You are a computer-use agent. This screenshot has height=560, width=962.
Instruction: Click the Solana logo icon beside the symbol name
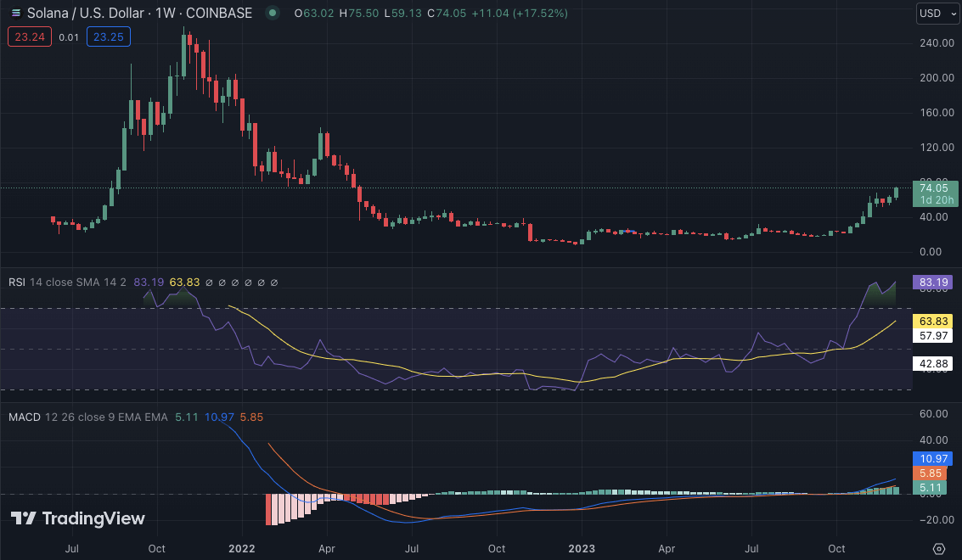[15, 14]
